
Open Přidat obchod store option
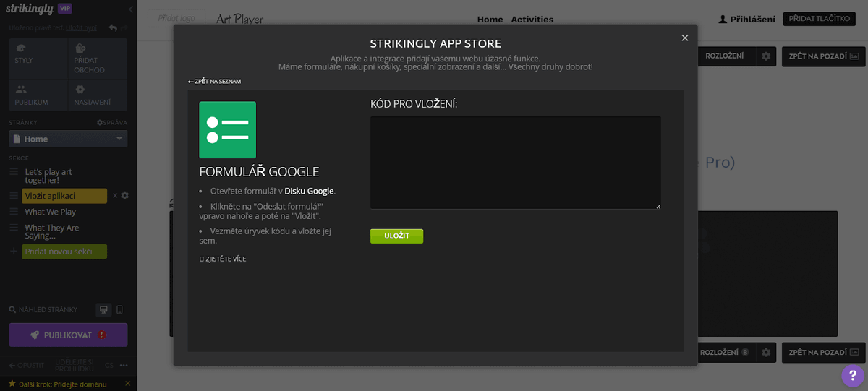(x=98, y=56)
